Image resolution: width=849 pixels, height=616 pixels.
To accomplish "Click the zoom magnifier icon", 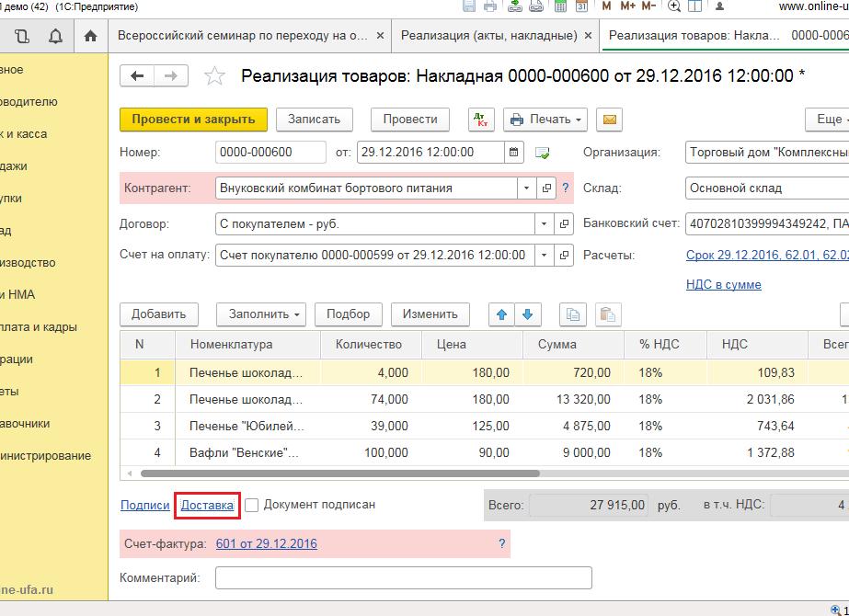I will (674, 6).
